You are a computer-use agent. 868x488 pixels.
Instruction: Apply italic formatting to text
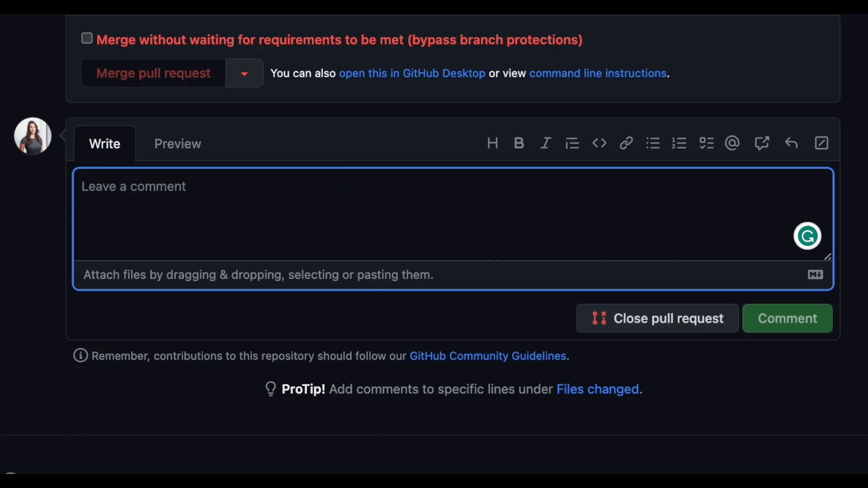pos(546,143)
